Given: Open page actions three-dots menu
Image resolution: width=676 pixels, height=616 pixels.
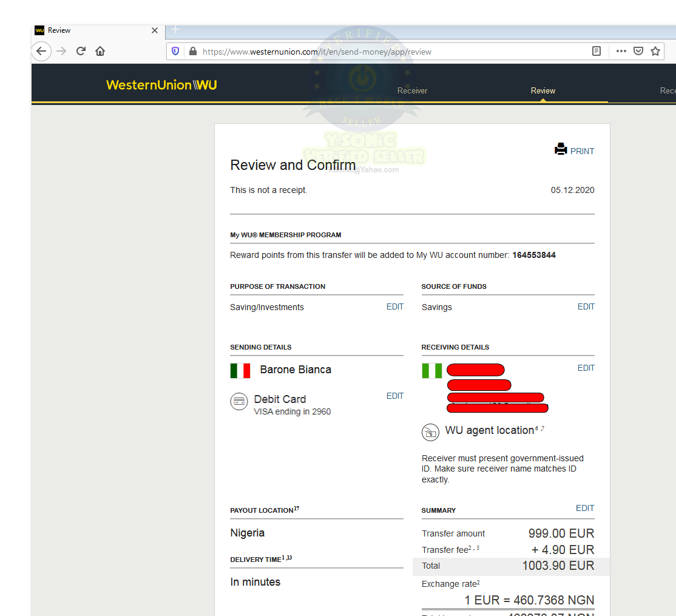Looking at the screenshot, I should pyautogui.click(x=621, y=51).
